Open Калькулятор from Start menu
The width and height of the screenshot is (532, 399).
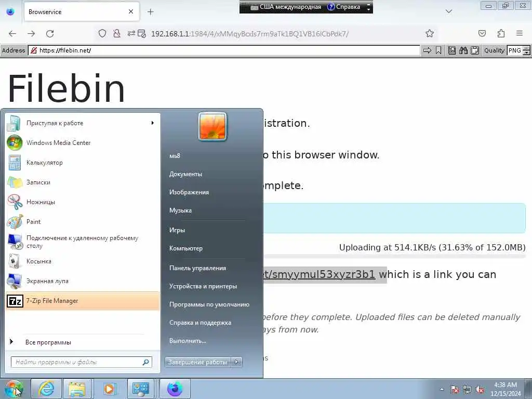[x=83, y=163]
